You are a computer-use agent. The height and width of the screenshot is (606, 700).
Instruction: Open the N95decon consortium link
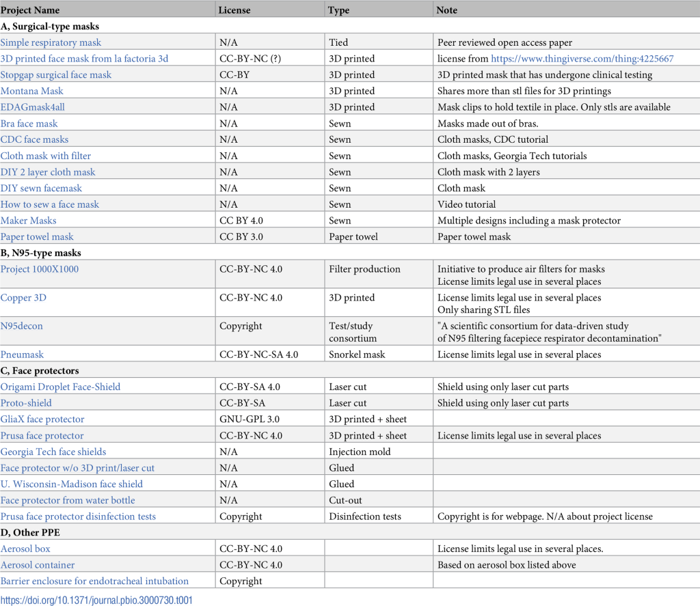[22, 326]
